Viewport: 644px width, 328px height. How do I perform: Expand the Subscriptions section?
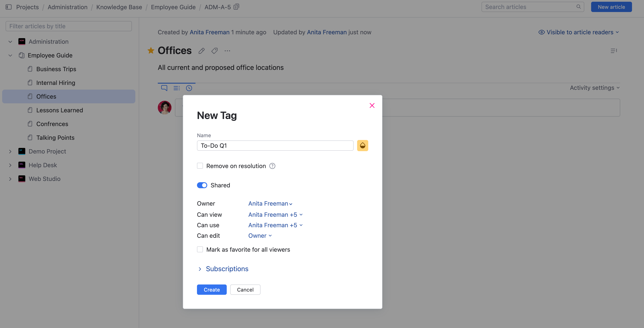pyautogui.click(x=227, y=269)
